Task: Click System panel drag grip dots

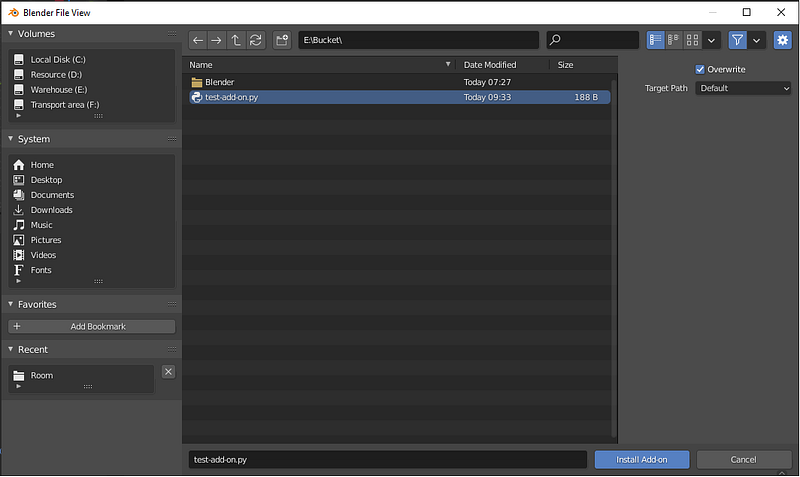Action: (172, 139)
